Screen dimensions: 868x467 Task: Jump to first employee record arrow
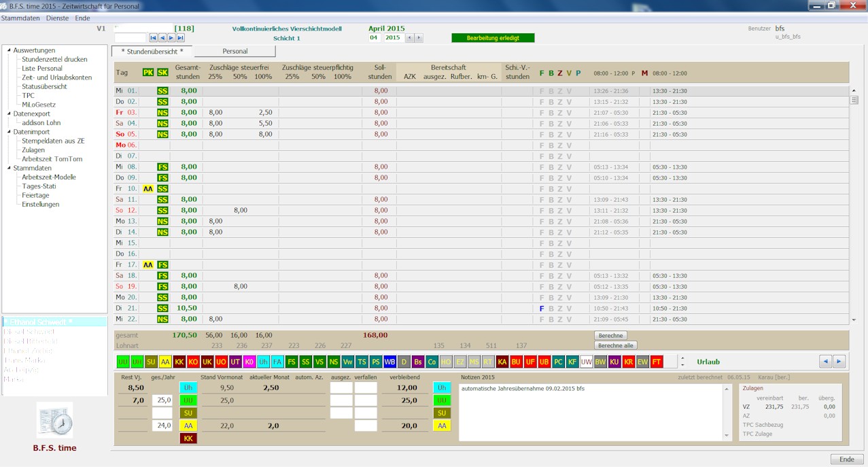click(153, 38)
